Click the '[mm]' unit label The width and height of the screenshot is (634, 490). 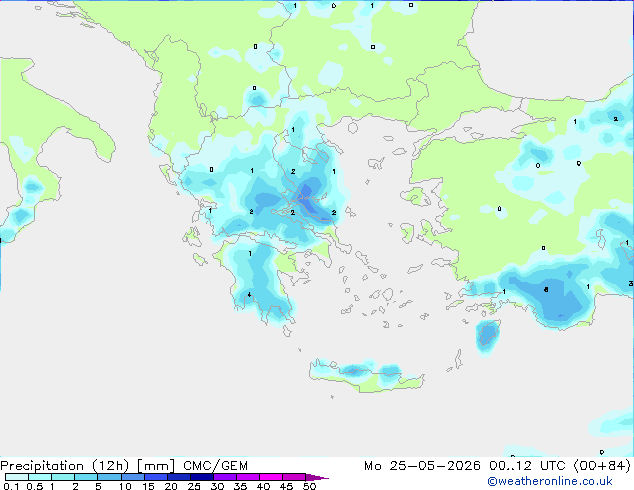(x=156, y=466)
